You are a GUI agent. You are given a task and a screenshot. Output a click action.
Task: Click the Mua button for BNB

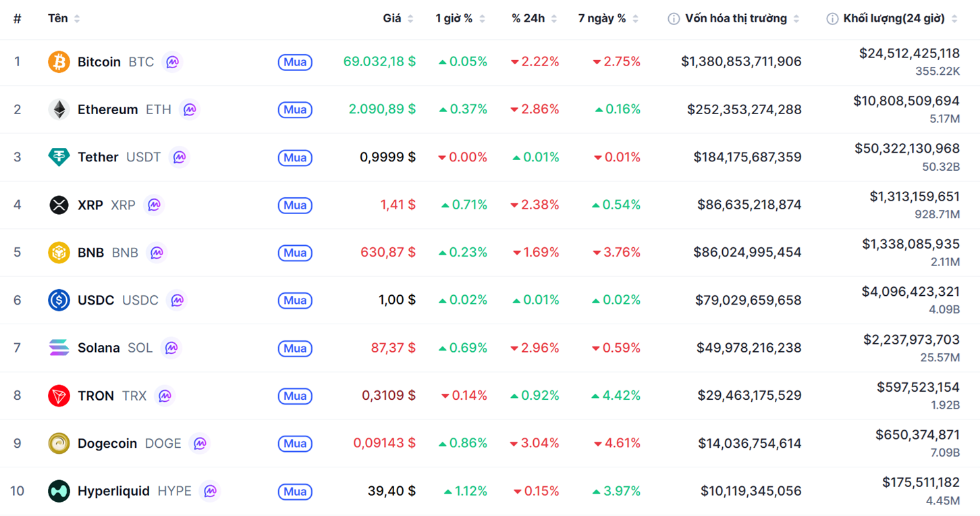[295, 253]
